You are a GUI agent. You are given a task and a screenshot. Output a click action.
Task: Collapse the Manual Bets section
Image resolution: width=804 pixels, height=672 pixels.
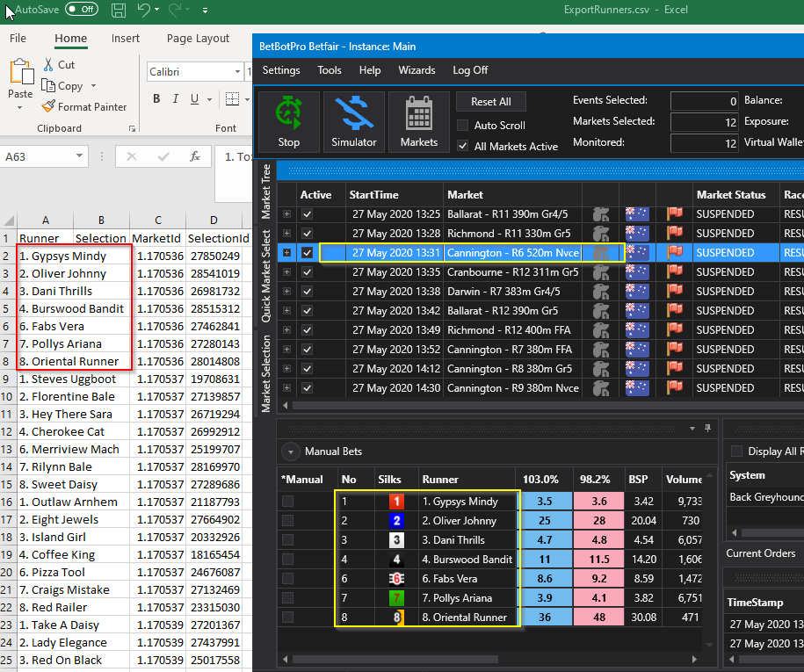(291, 452)
